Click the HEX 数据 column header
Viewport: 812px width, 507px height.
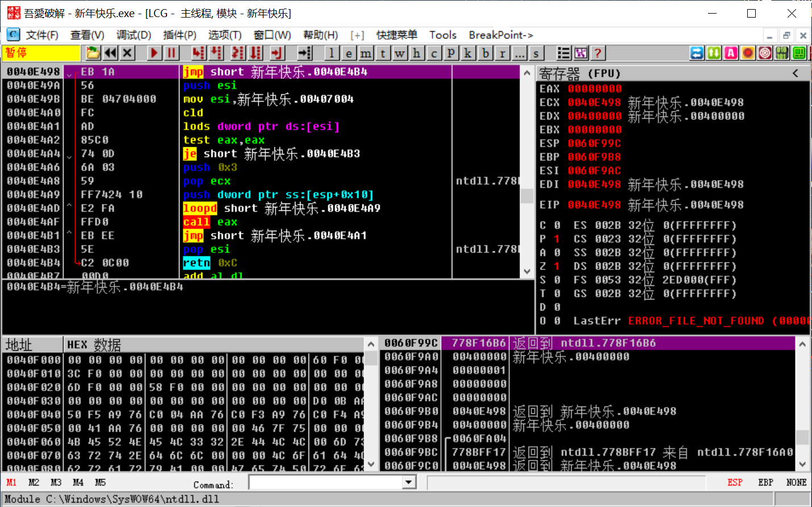(213, 345)
